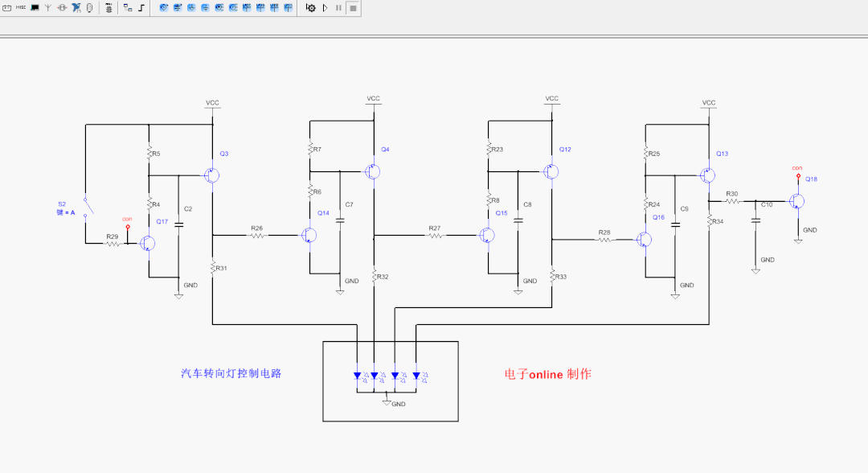The width and height of the screenshot is (868, 473).
Task: Click resistor R26 on the schematic
Action: [257, 235]
